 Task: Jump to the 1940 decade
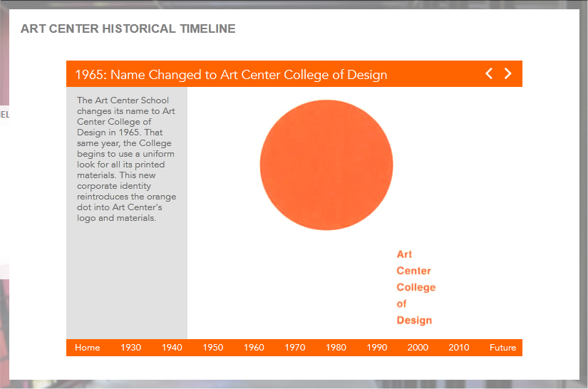tap(172, 348)
